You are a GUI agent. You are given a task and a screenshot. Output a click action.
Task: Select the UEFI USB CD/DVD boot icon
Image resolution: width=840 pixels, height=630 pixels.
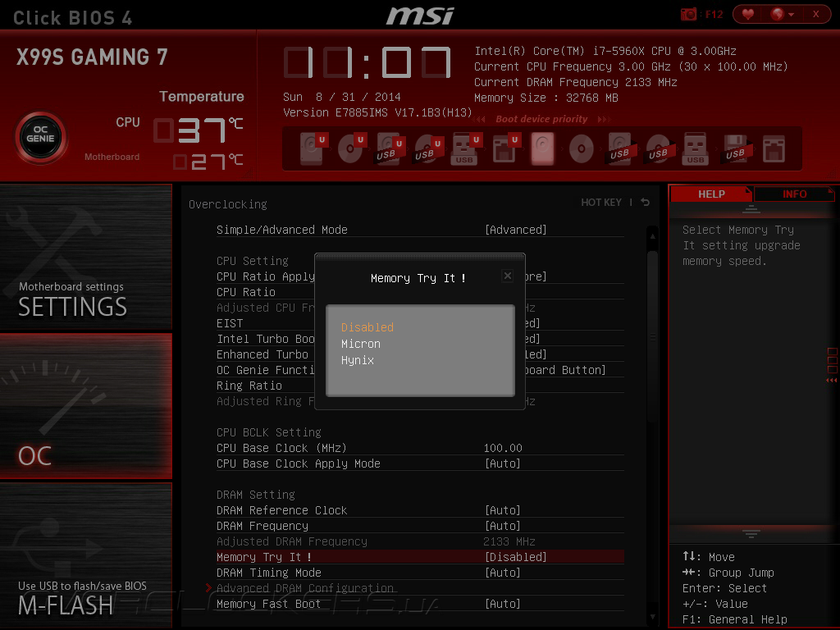click(428, 148)
